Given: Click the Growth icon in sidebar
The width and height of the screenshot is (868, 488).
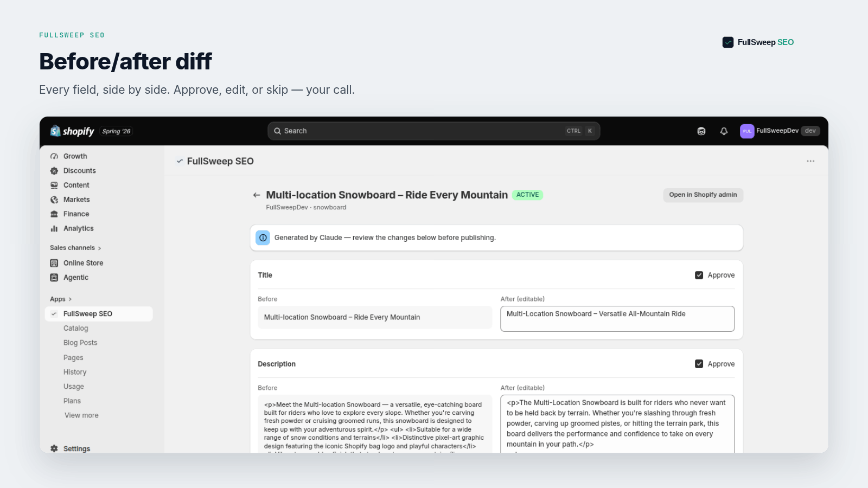Looking at the screenshot, I should coord(54,156).
